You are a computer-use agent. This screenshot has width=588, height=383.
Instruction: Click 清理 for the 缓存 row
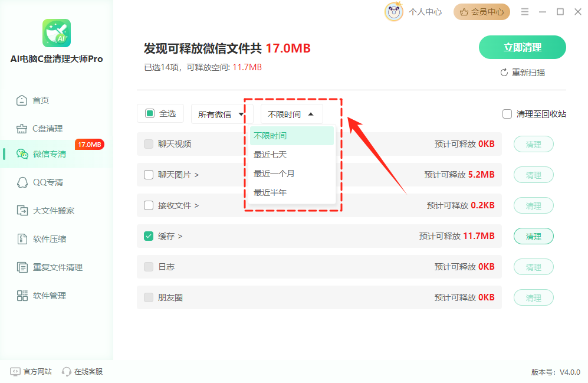[534, 236]
